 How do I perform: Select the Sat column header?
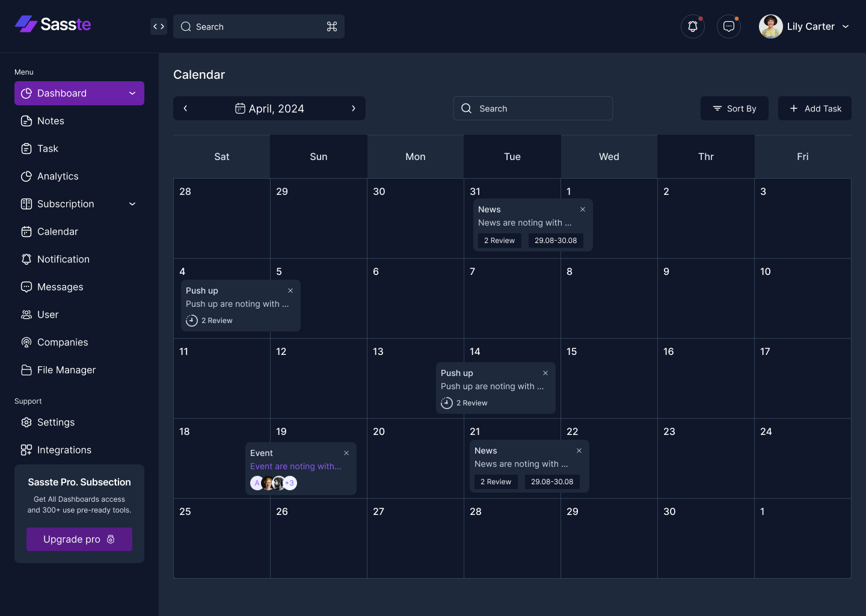click(222, 156)
